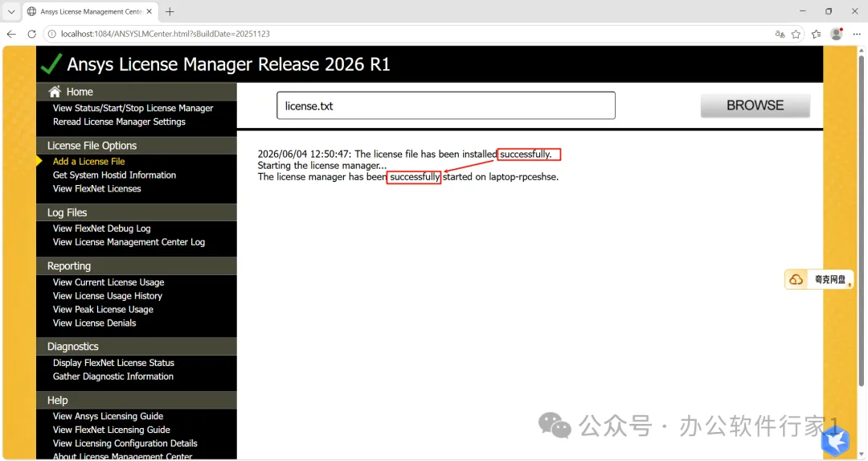
Task: Open Gather Diagnostic Information
Action: (x=113, y=377)
